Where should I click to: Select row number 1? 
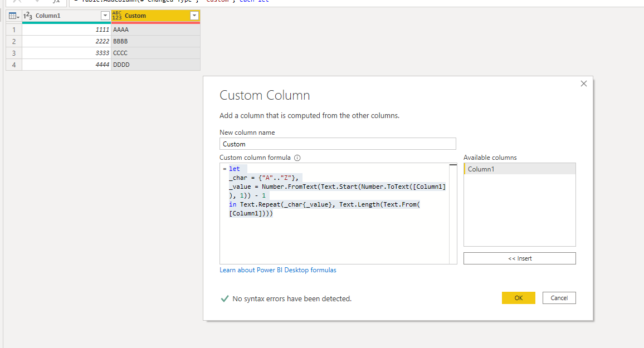14,30
